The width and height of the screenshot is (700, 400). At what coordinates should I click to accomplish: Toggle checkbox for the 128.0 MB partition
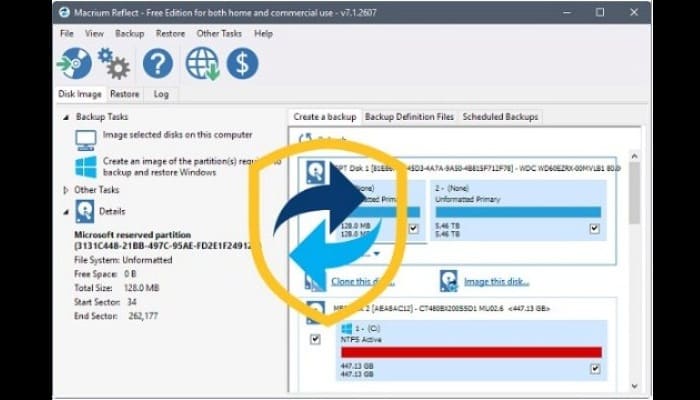(x=414, y=229)
